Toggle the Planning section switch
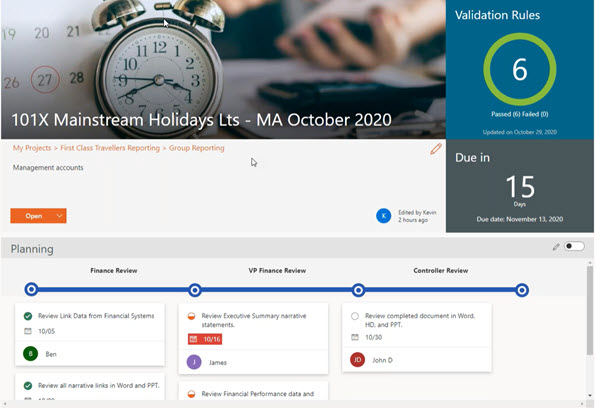The image size is (595, 408). coord(574,246)
